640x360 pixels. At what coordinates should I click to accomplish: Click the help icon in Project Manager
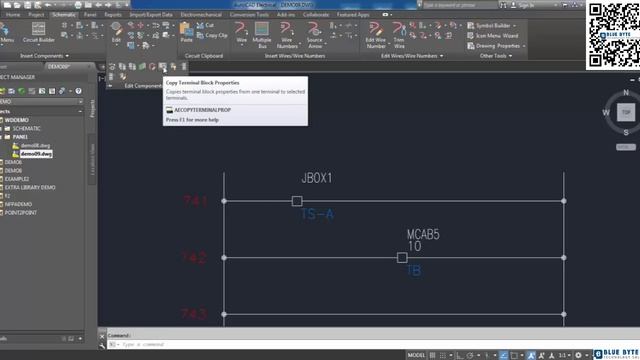coord(78,91)
